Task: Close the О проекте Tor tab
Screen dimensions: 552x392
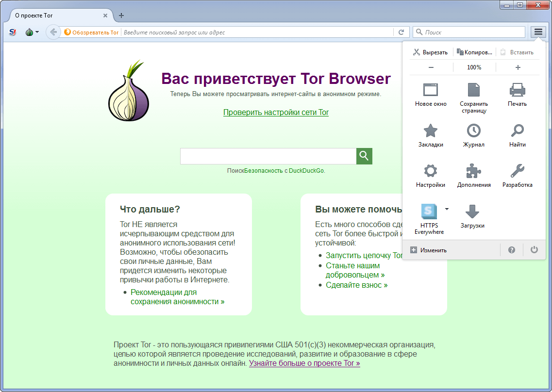Action: (105, 16)
